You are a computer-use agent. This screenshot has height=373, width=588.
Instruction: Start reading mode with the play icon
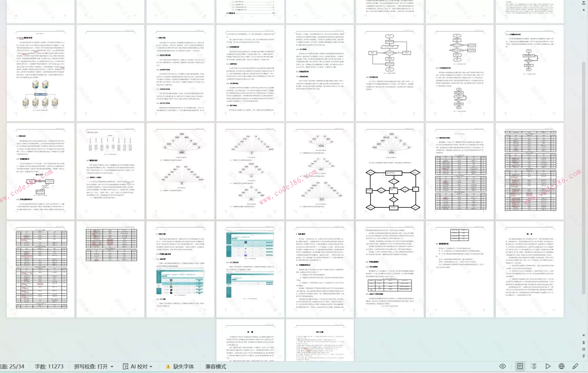click(x=548, y=366)
